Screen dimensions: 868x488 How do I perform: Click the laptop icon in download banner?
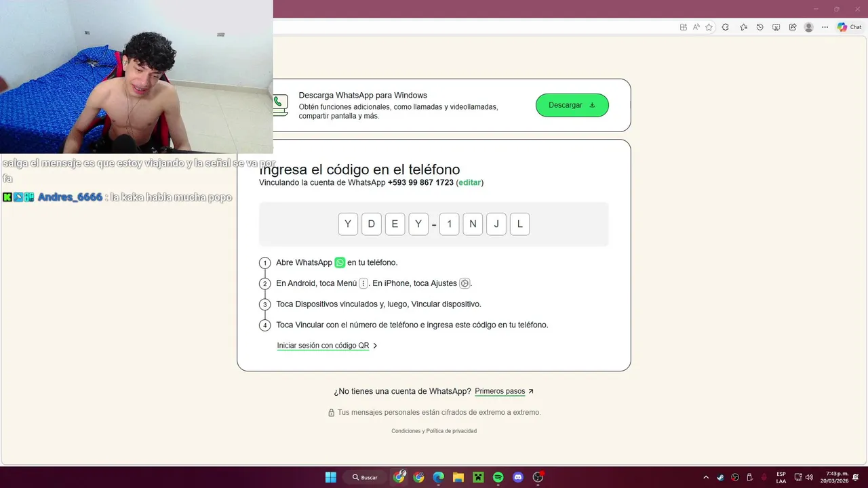(280, 105)
